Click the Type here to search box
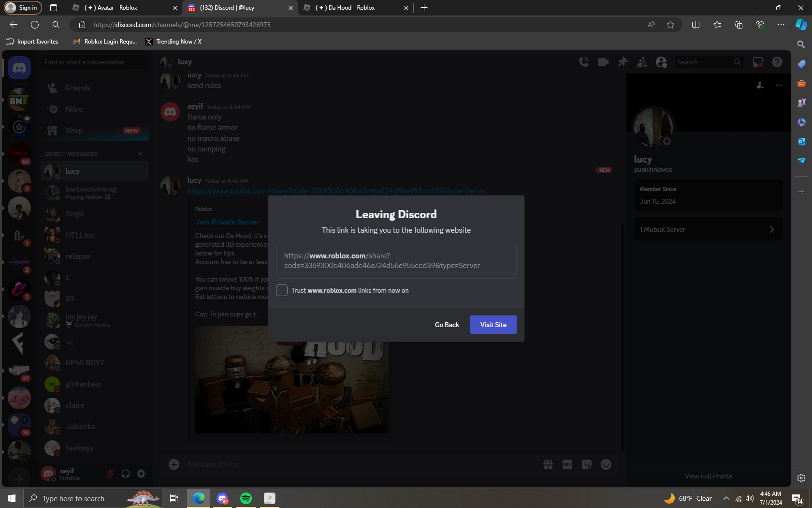 93,498
